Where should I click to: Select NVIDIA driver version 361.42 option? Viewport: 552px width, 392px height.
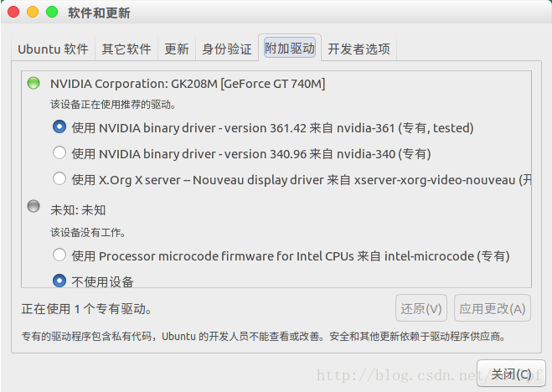pyautogui.click(x=59, y=128)
